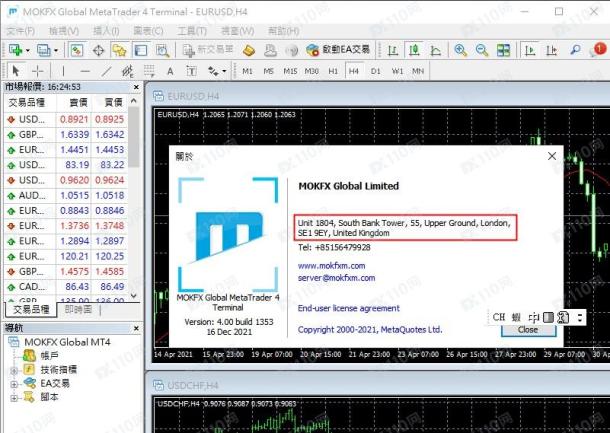Switch the timeframe to D1
Screen dimensions: 610x433
(x=376, y=71)
